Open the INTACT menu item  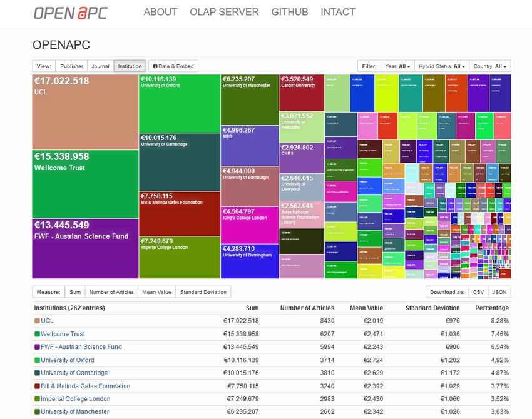(338, 12)
